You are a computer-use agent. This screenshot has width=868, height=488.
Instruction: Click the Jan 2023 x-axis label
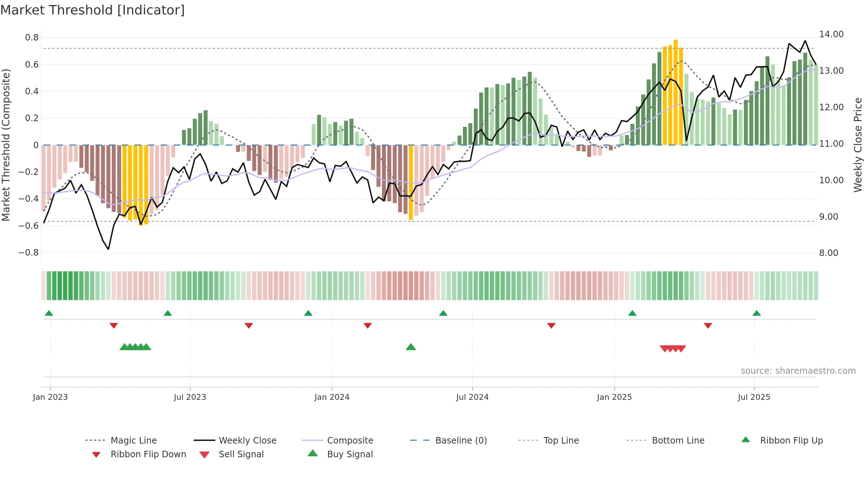[x=50, y=397]
